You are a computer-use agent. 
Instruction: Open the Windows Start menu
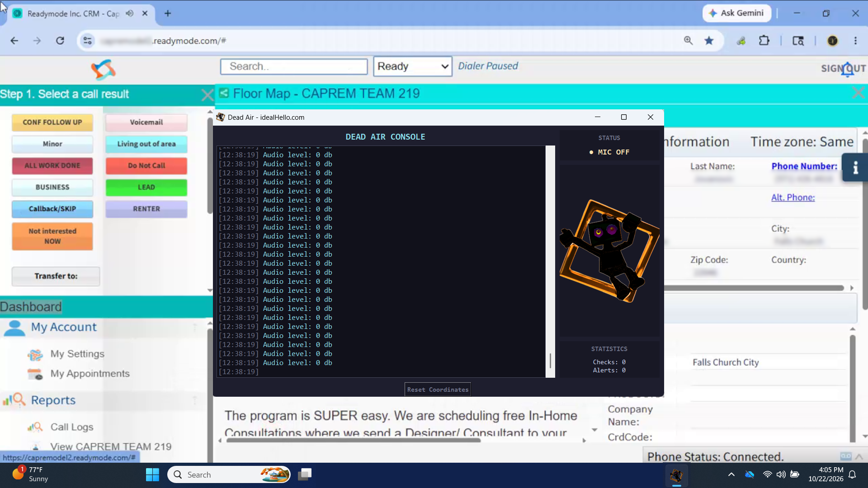click(152, 475)
